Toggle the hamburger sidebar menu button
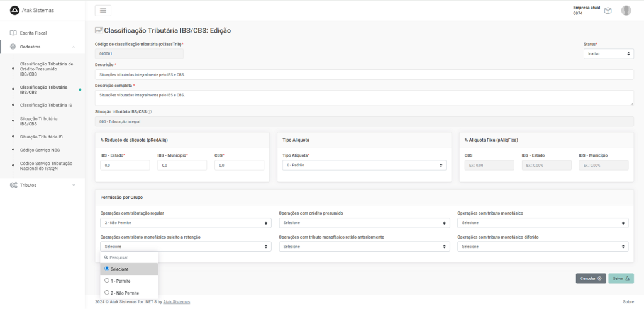 [x=103, y=10]
